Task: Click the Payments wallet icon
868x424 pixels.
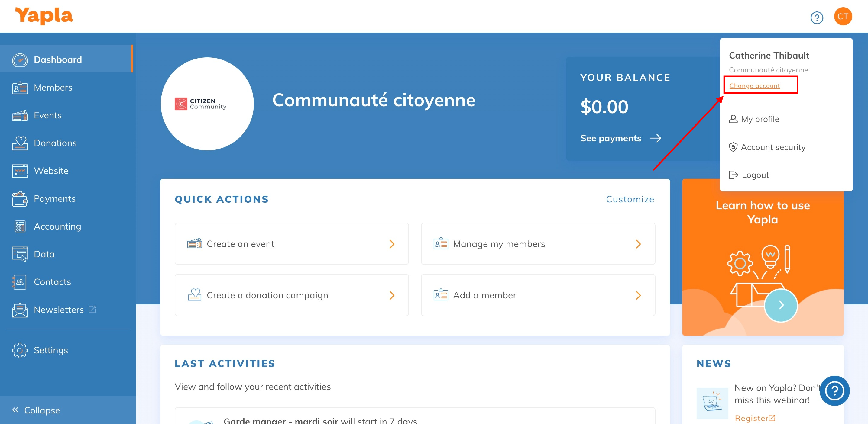Action: tap(20, 199)
